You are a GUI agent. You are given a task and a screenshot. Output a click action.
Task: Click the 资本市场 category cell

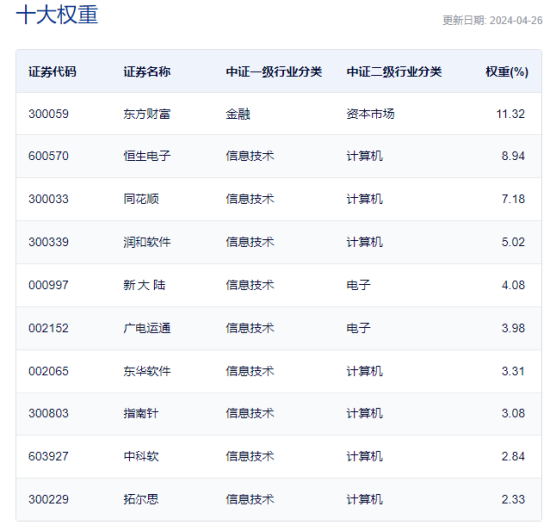point(370,114)
